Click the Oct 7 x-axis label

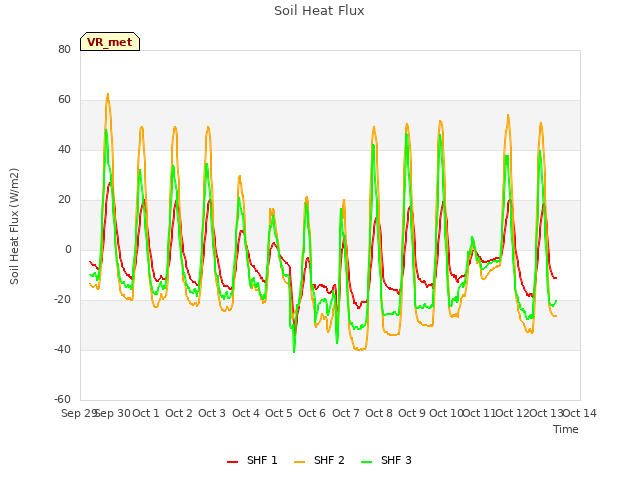tap(346, 413)
